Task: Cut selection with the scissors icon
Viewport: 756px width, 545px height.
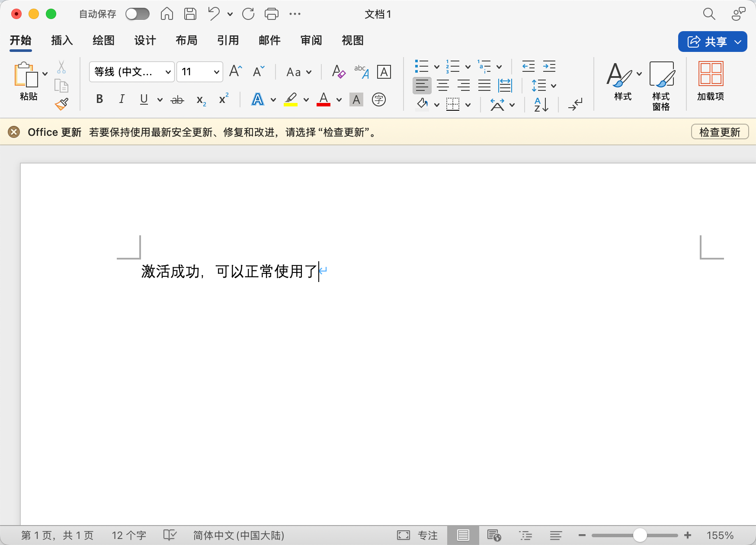Action: 61,67
